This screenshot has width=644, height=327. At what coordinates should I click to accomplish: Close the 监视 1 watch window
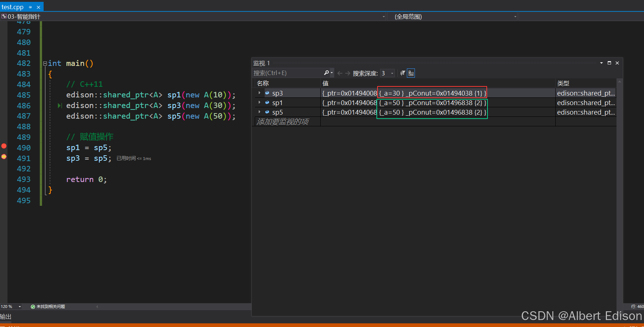(617, 63)
